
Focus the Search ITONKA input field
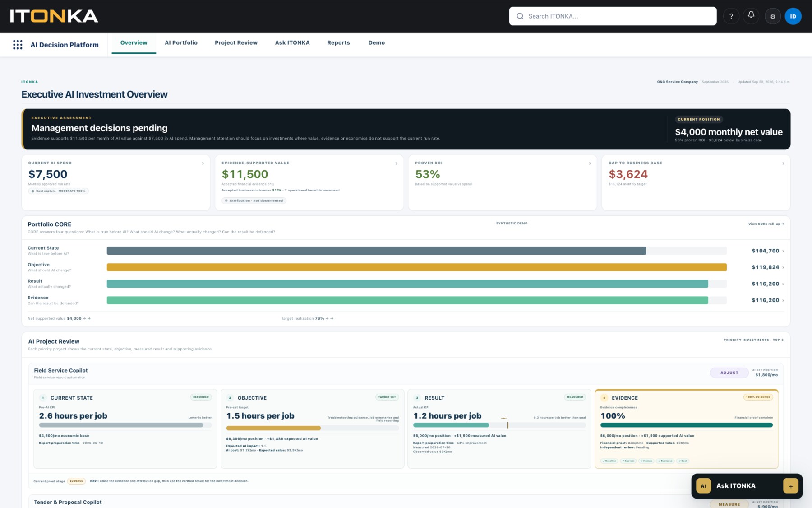(x=613, y=16)
